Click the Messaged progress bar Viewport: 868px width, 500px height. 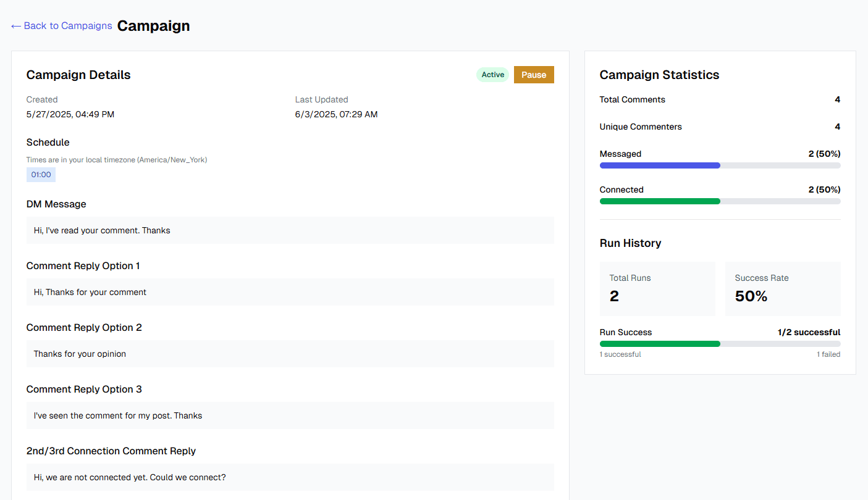720,165
